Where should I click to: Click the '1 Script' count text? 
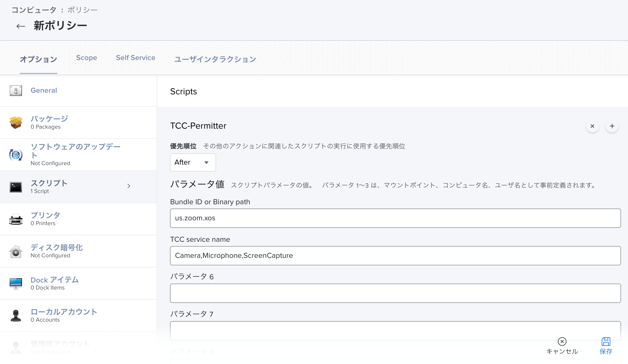tap(40, 191)
